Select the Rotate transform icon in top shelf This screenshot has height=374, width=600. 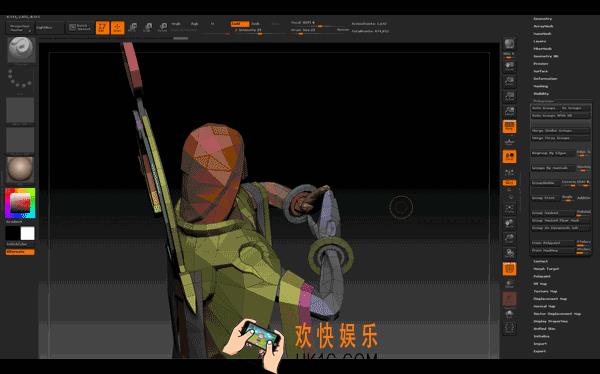tap(163, 28)
